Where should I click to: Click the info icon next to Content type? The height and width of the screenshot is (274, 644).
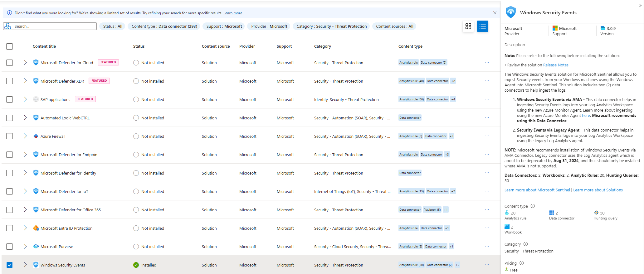click(533, 206)
